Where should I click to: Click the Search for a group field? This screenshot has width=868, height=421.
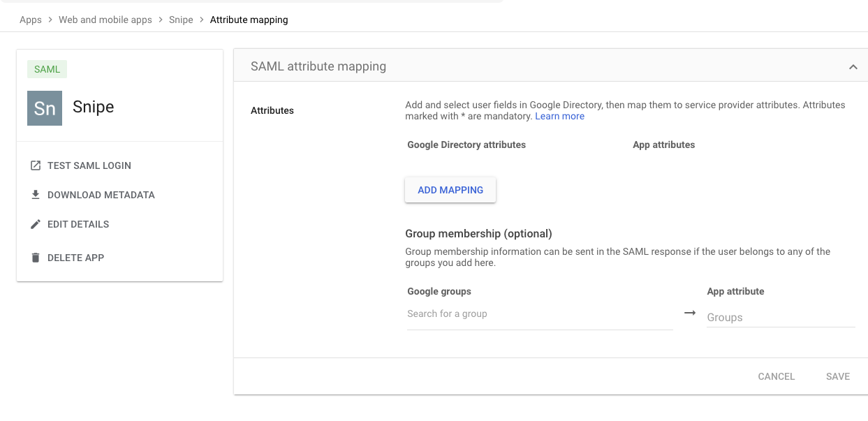point(540,314)
